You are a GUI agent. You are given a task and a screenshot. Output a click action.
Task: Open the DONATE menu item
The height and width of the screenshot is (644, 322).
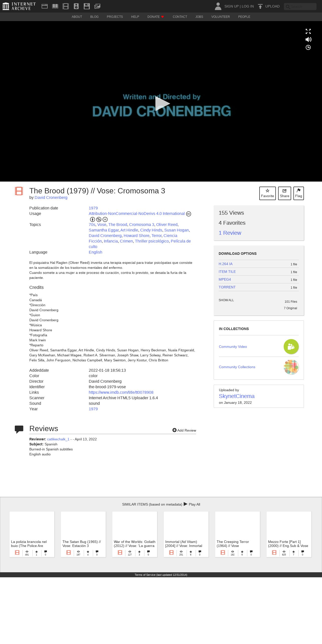click(x=155, y=17)
